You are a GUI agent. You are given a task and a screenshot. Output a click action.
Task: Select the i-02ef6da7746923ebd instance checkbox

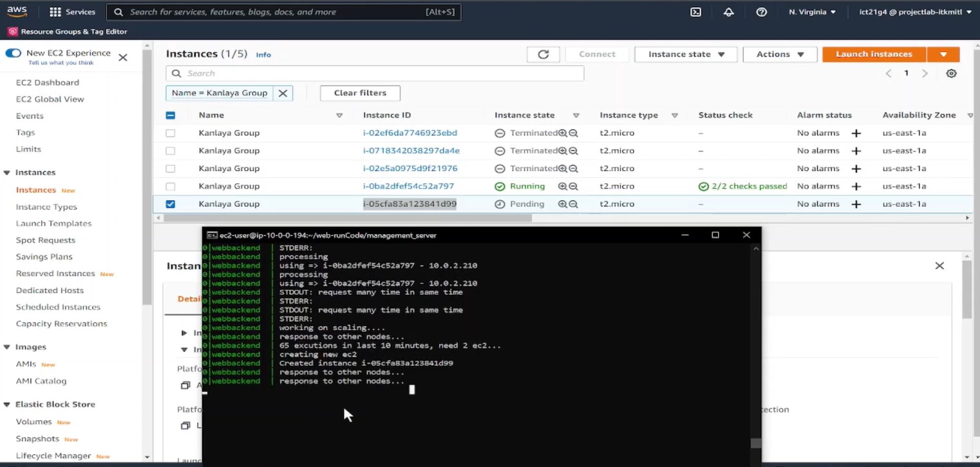click(170, 133)
